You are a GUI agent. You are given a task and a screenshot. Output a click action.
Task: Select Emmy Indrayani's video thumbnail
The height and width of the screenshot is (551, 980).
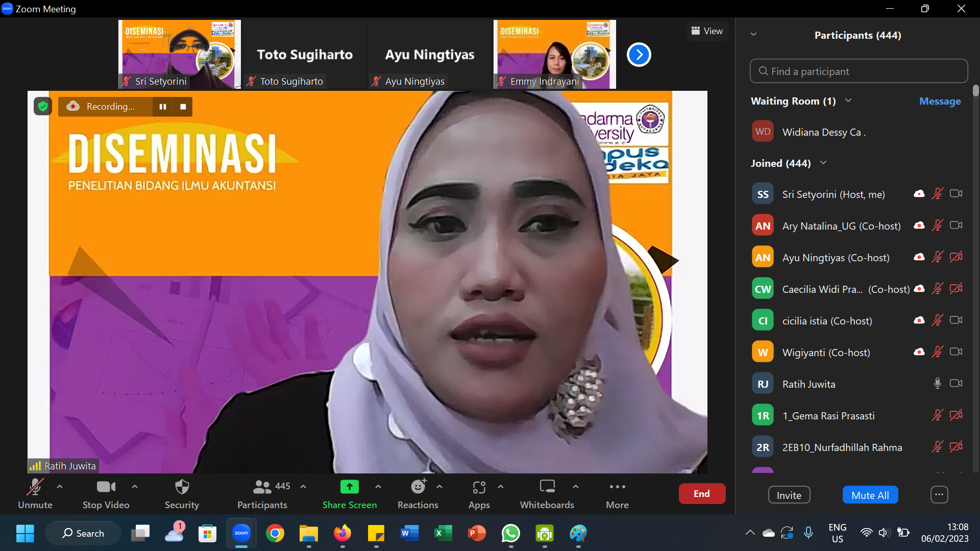point(555,54)
